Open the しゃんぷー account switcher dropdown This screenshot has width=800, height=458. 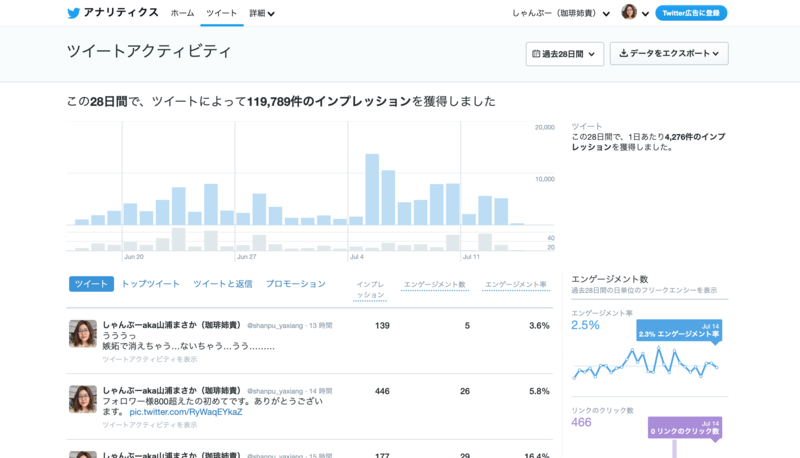tap(561, 13)
